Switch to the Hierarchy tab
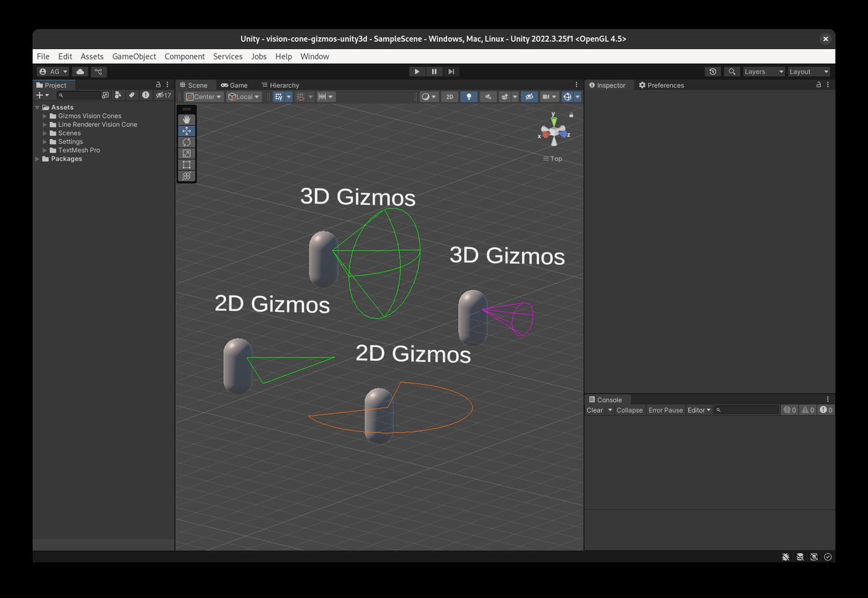The height and width of the screenshot is (598, 868). pyautogui.click(x=280, y=85)
